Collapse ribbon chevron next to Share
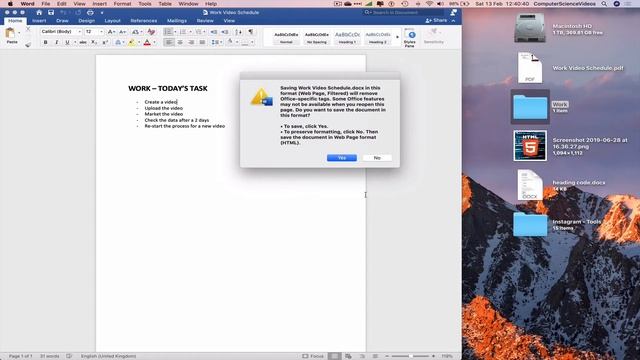640x360 pixels. coord(453,21)
